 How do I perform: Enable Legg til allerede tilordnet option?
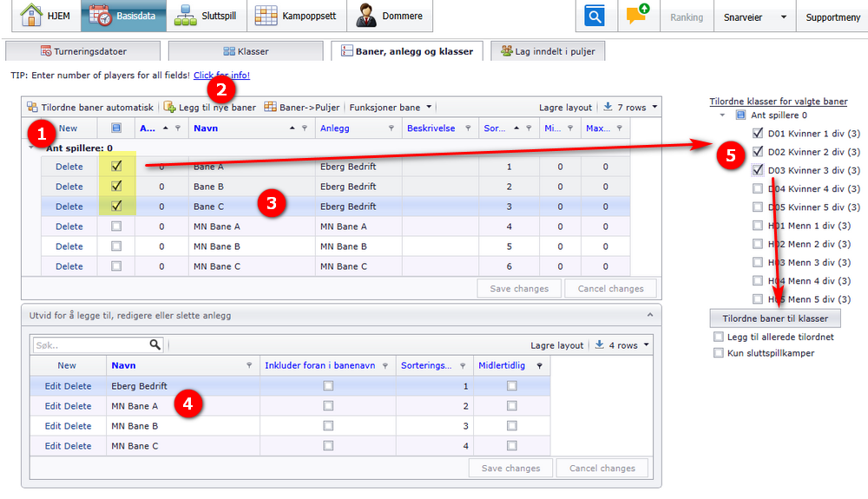719,337
